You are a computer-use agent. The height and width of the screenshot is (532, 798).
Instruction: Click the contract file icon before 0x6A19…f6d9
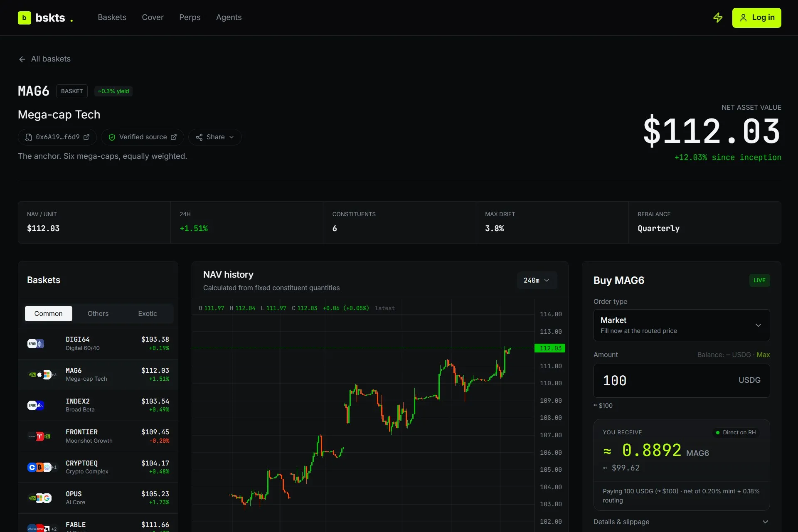click(29, 137)
